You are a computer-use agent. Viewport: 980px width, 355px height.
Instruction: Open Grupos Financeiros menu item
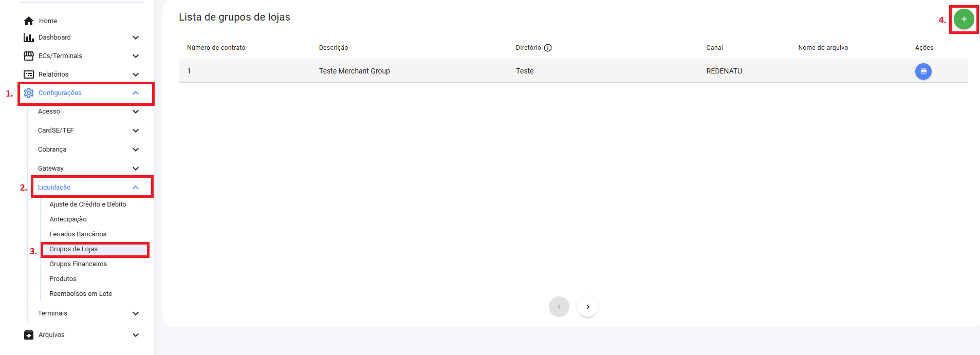(x=78, y=264)
